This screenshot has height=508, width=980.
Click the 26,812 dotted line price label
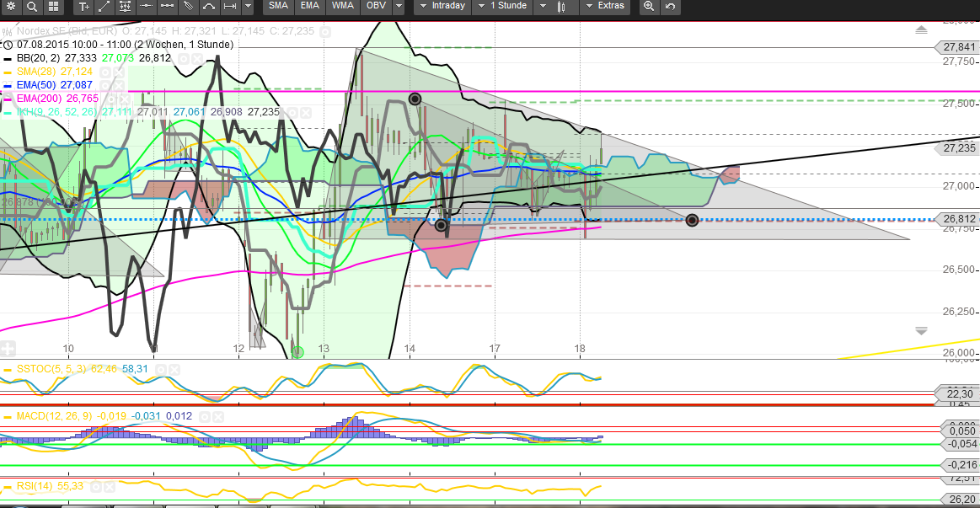coord(957,219)
